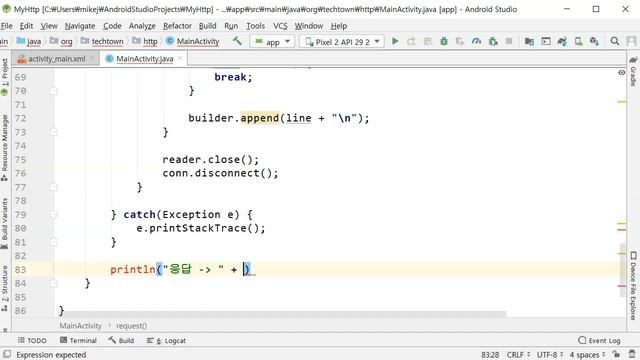The height and width of the screenshot is (360, 640).
Task: Close the activity_main.xml tab
Action: (92, 58)
